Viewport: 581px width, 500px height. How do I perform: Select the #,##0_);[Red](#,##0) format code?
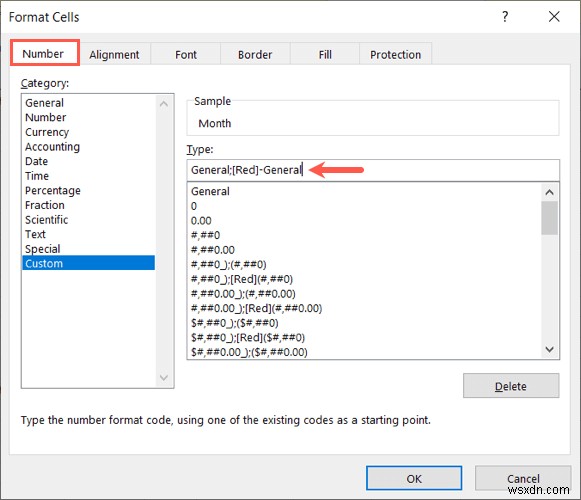coord(364,279)
